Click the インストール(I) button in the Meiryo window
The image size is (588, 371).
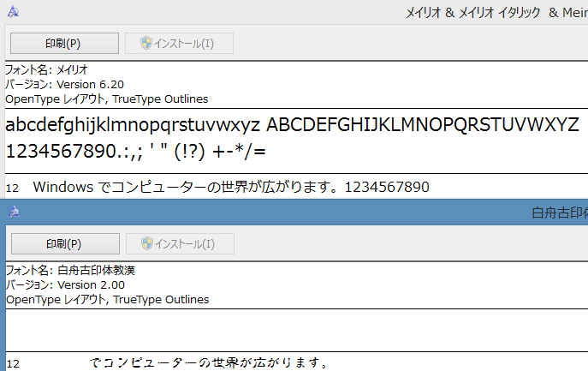179,43
